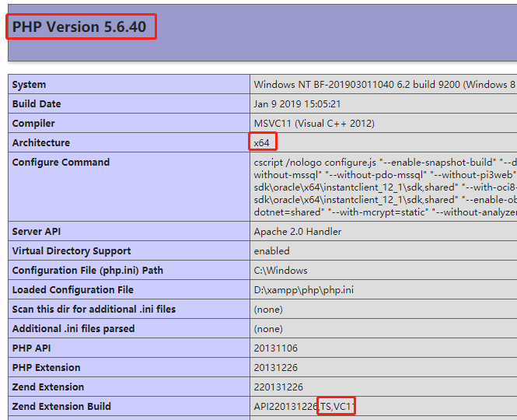Select the System row label
Image resolution: width=517 pixels, height=420 pixels.
click(29, 85)
